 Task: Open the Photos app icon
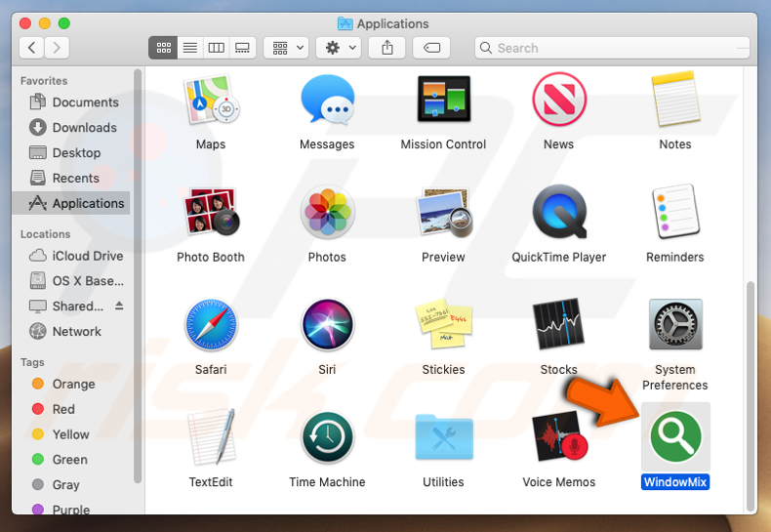point(327,212)
